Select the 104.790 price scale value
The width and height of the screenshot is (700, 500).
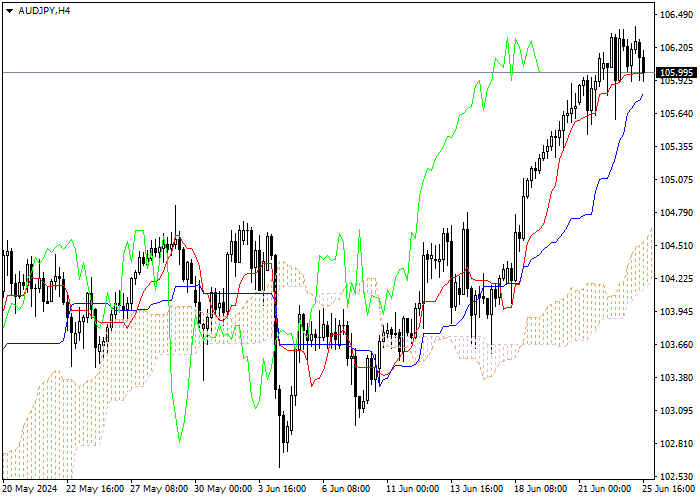click(676, 212)
